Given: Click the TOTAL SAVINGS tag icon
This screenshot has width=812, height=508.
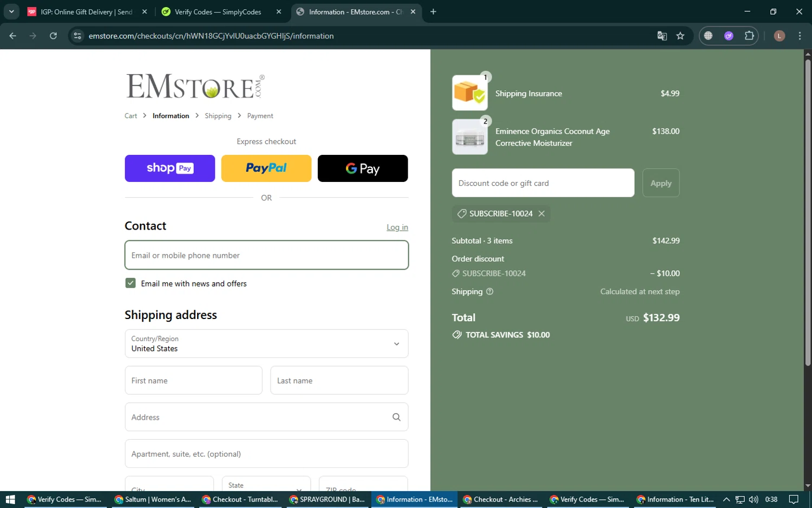Looking at the screenshot, I should click(x=457, y=335).
